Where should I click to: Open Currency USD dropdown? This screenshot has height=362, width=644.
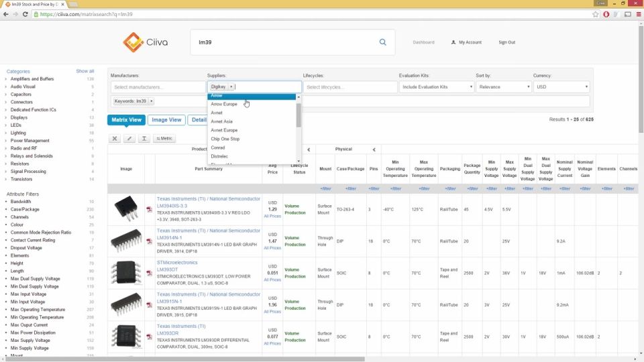tap(561, 87)
